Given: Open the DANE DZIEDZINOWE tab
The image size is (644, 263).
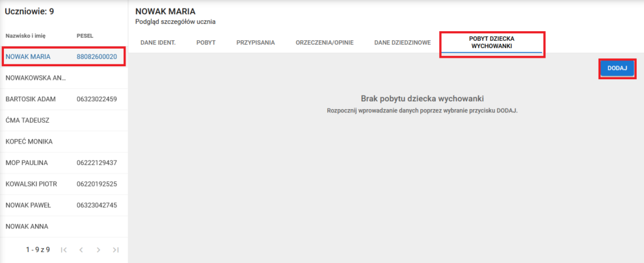Looking at the screenshot, I should click(402, 43).
